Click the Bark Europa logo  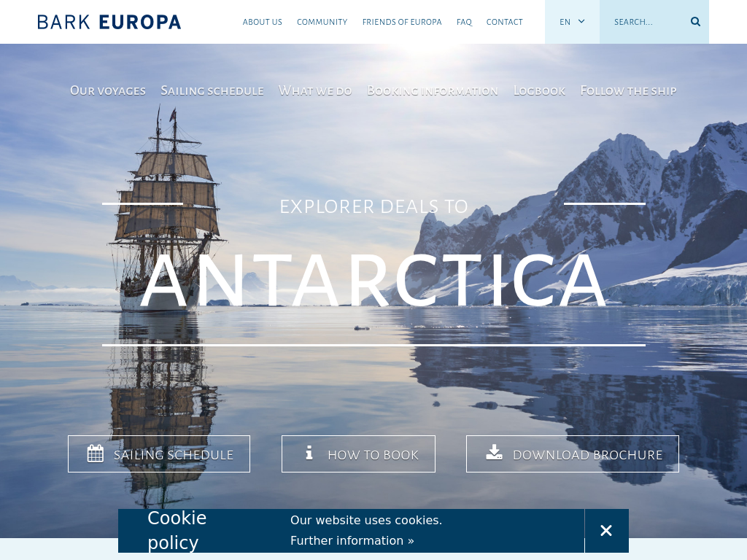click(x=109, y=22)
